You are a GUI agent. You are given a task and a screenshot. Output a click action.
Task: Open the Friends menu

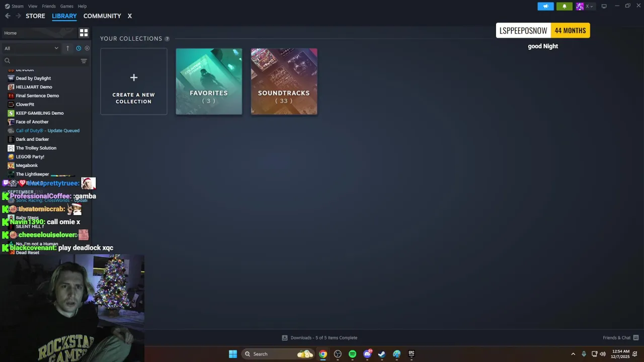(49, 6)
